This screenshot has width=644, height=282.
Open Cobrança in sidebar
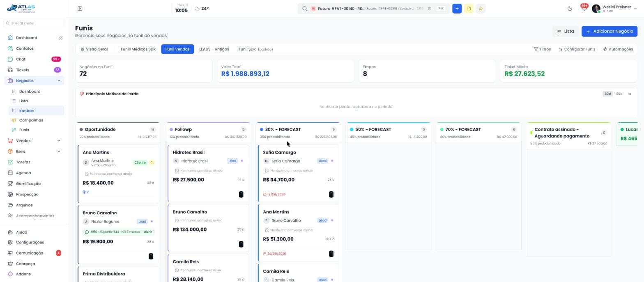pos(25,264)
